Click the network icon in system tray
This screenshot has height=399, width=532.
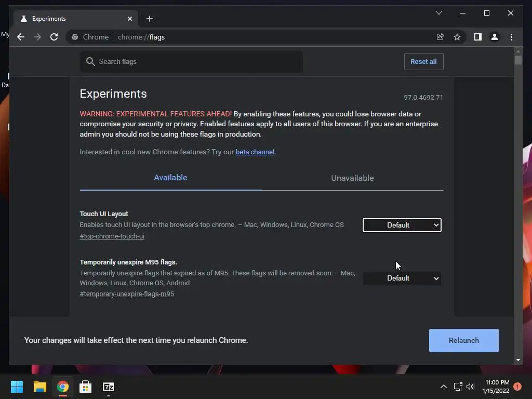pyautogui.click(x=458, y=387)
